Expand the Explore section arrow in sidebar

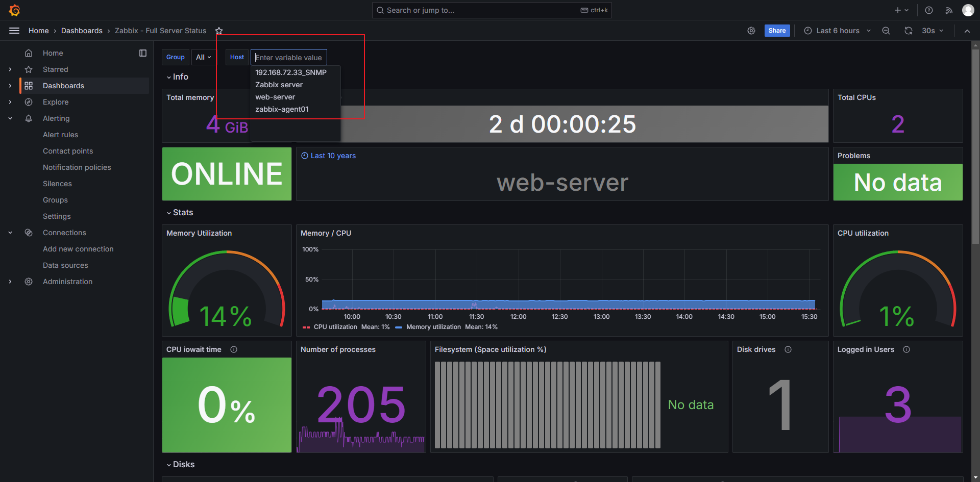pos(10,102)
